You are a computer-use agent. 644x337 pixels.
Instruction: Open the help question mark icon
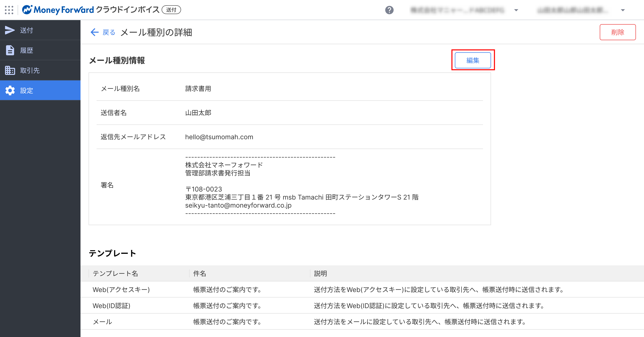pyautogui.click(x=389, y=10)
